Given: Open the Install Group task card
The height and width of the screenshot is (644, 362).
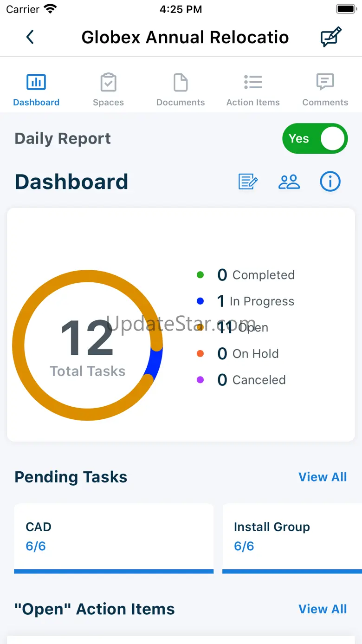Looking at the screenshot, I should (292, 538).
